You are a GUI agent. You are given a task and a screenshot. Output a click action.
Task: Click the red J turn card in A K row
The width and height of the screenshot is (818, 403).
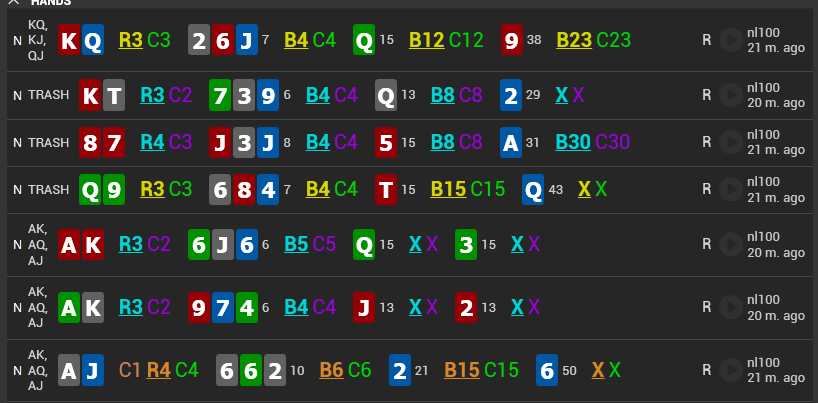364,307
